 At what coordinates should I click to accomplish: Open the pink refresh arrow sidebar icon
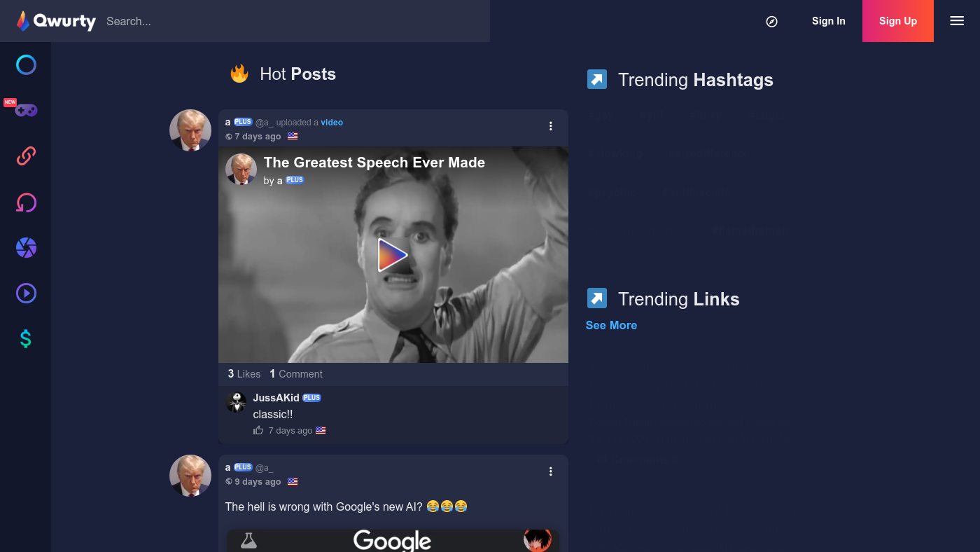26,203
